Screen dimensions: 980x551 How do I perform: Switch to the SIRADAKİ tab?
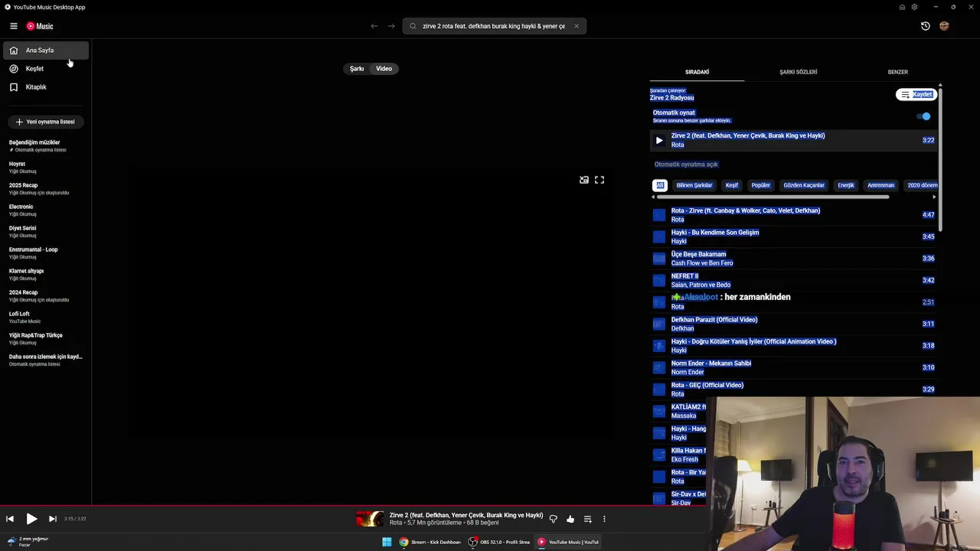pos(697,72)
